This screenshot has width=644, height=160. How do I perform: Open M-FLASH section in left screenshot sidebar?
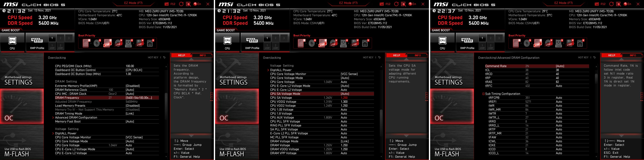[x=22, y=142]
